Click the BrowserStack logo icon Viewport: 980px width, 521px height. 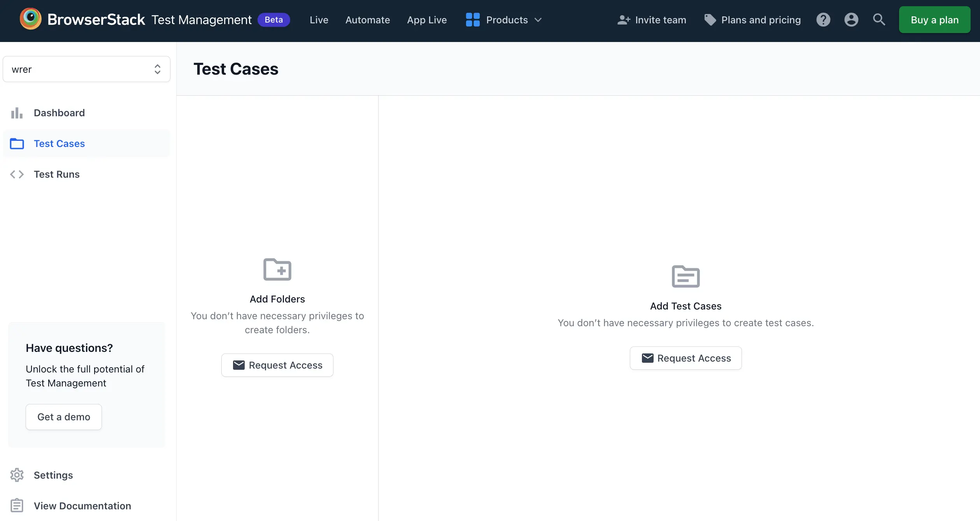click(x=30, y=19)
